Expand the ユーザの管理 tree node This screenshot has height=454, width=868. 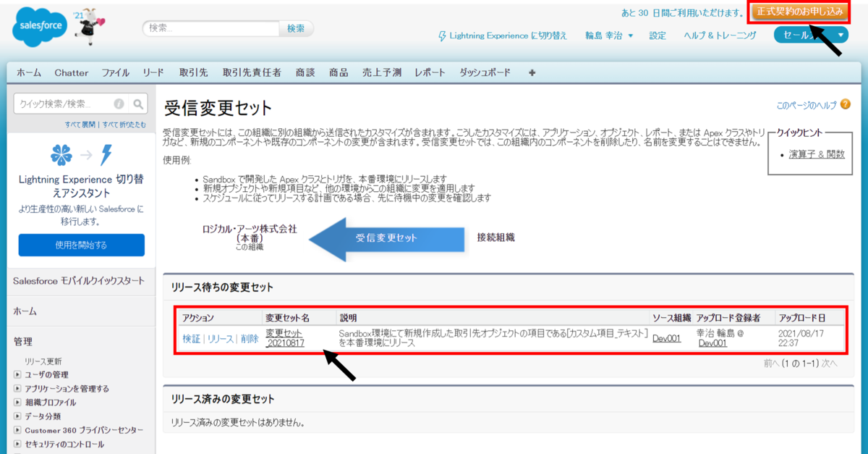[17, 374]
